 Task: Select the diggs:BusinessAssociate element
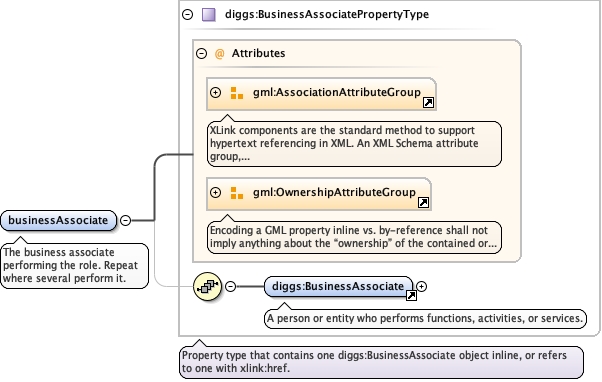click(x=338, y=286)
